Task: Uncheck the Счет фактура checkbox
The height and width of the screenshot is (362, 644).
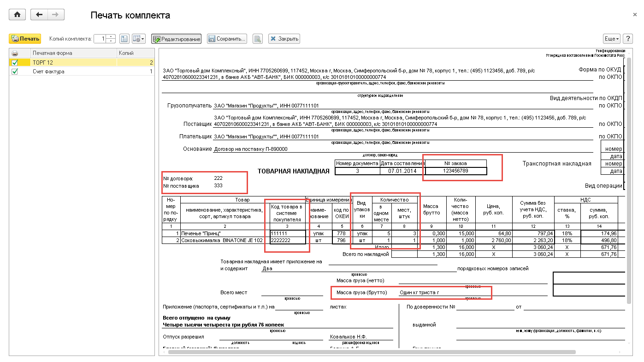Action: click(x=15, y=71)
